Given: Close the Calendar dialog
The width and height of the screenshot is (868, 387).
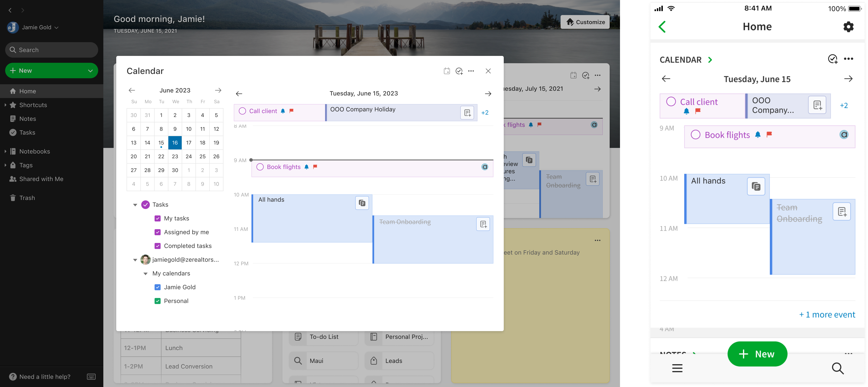Looking at the screenshot, I should 488,71.
